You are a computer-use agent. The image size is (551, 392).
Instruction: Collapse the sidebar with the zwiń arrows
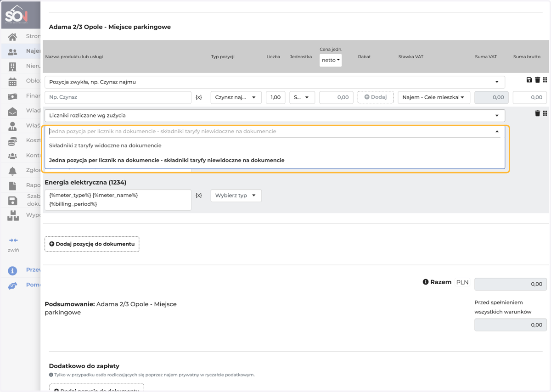[x=13, y=241]
